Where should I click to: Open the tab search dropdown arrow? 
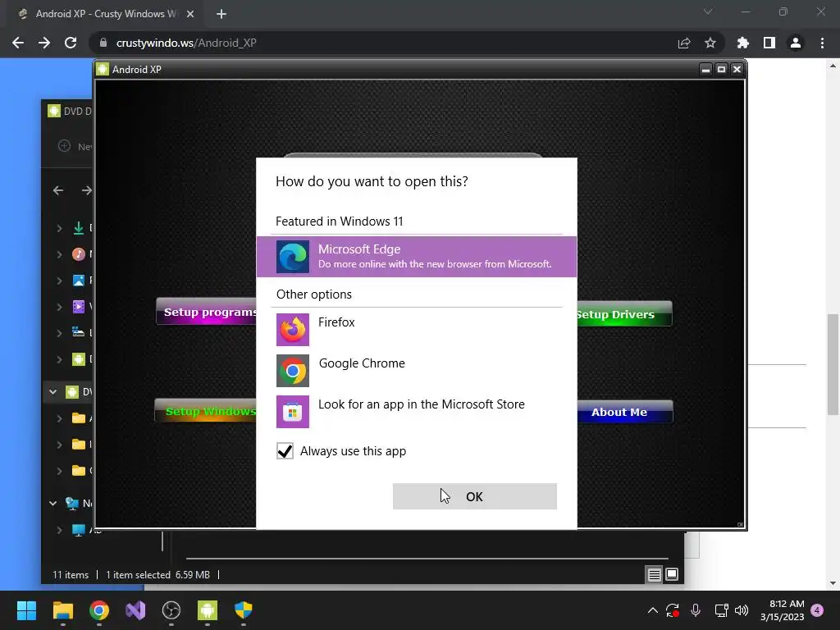(708, 11)
